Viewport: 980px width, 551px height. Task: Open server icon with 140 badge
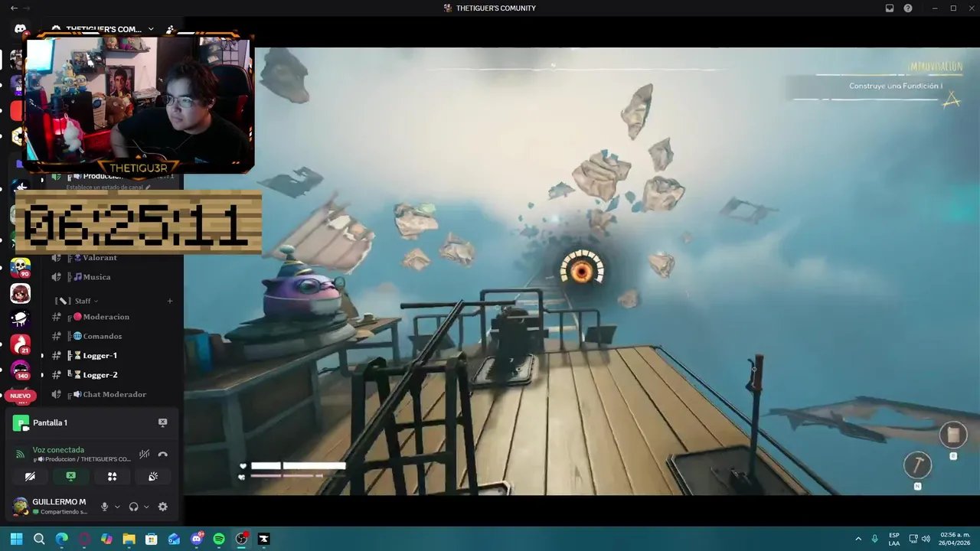[x=20, y=370]
